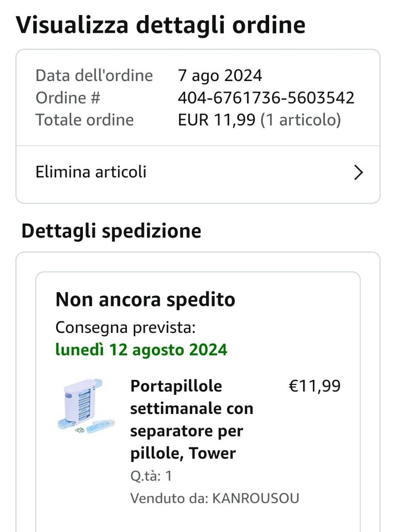Tap the Q.tà: 1 quantity text
396x532 pixels.
click(151, 476)
